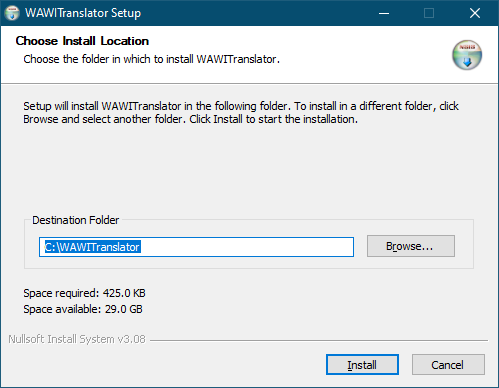Cancel the WAWITranslator setup
The width and height of the screenshot is (499, 388).
(448, 365)
